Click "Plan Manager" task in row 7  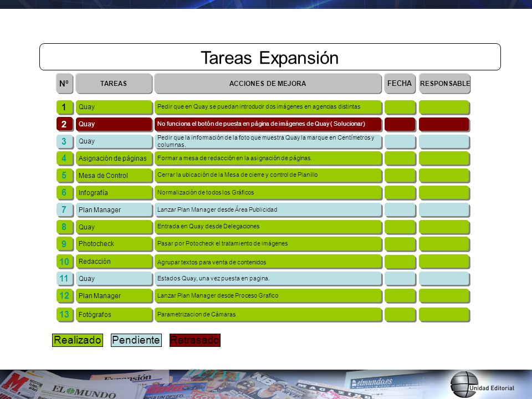114,210
